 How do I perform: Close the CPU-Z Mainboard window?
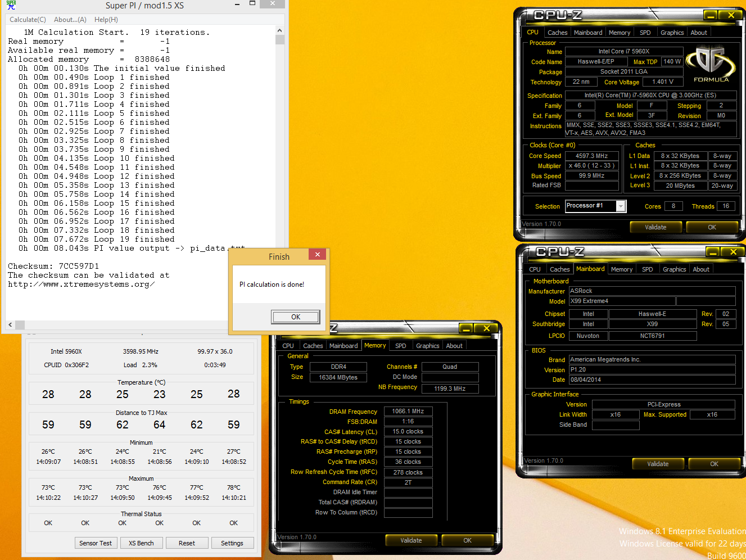733,252
